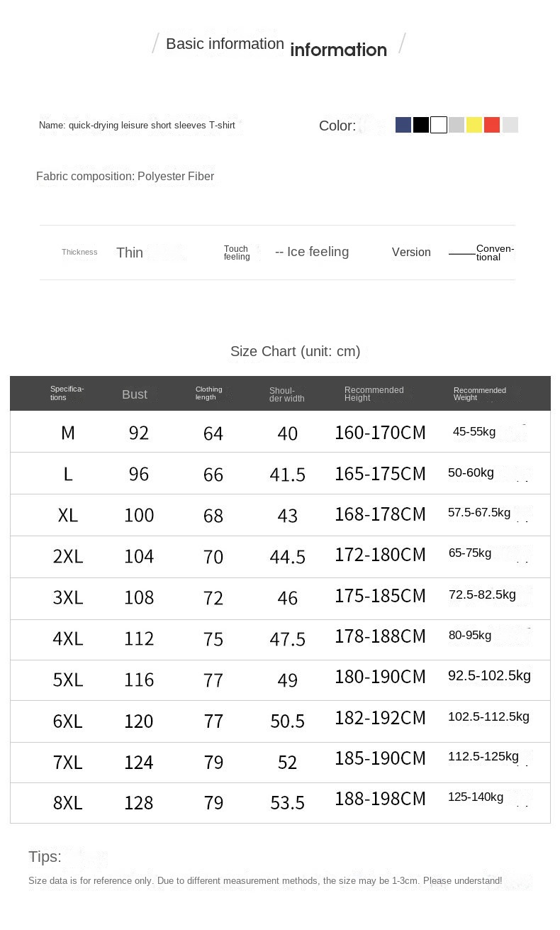This screenshot has height=930, width=560.
Task: Click the Bust column header
Action: coord(135,394)
